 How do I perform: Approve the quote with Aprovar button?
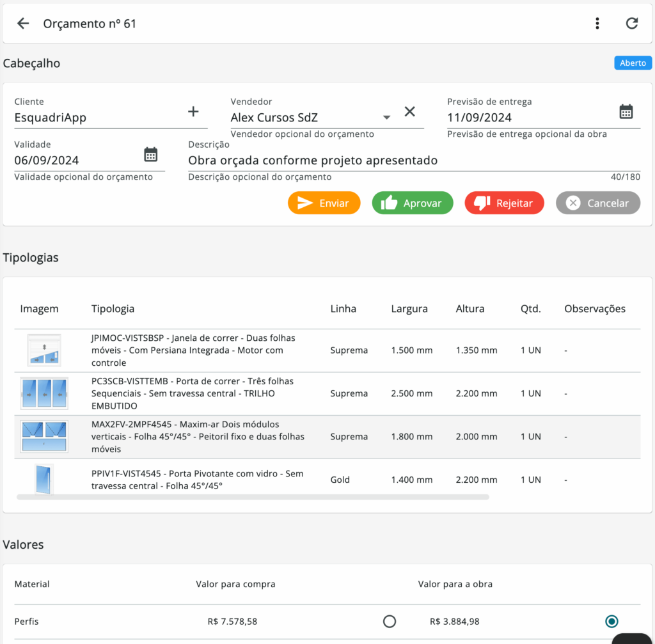coord(413,203)
